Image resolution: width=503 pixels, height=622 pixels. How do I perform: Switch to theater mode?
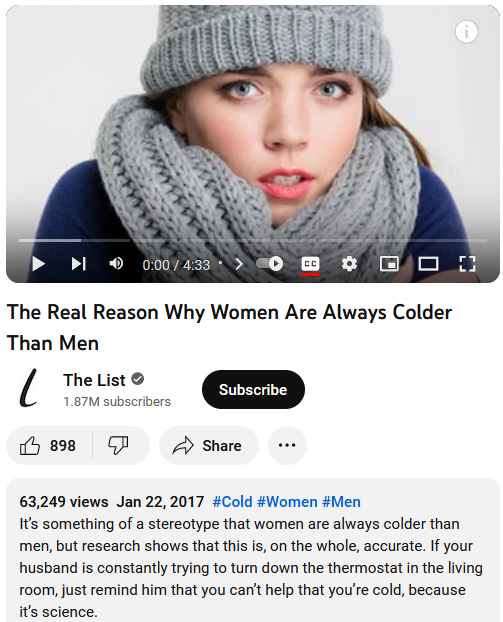pyautogui.click(x=428, y=263)
